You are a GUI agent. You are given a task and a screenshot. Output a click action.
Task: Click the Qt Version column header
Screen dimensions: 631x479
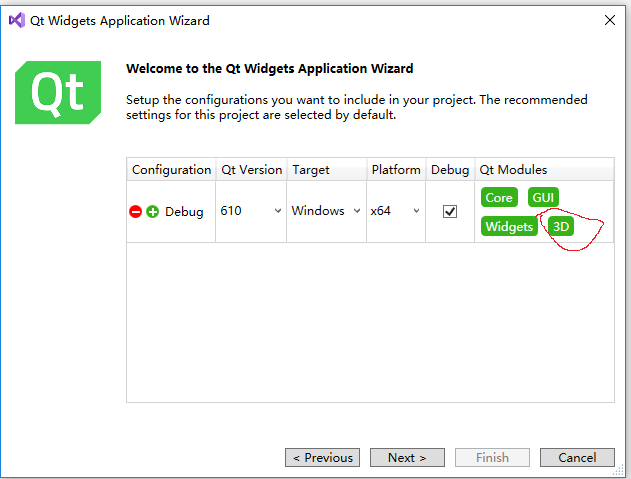[x=252, y=169]
